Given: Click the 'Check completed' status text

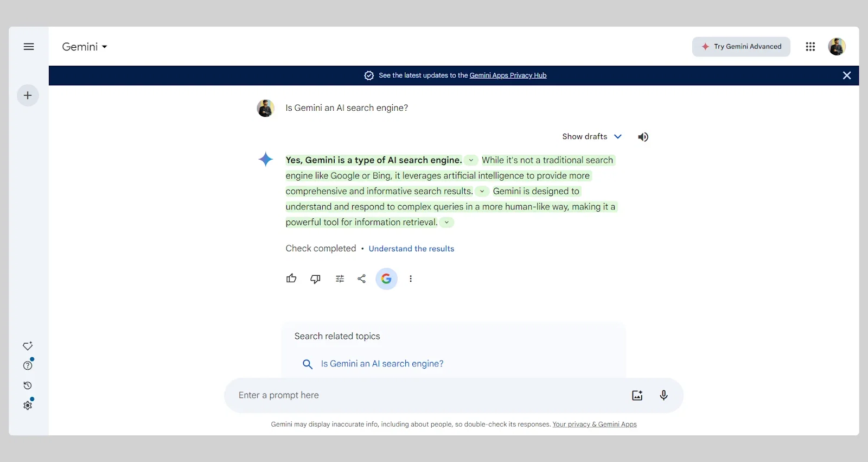Looking at the screenshot, I should pos(321,249).
